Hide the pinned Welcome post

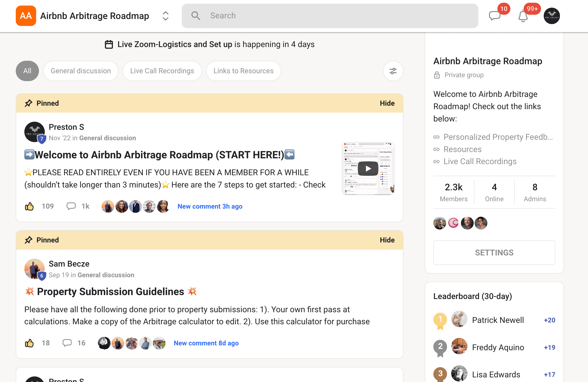387,103
